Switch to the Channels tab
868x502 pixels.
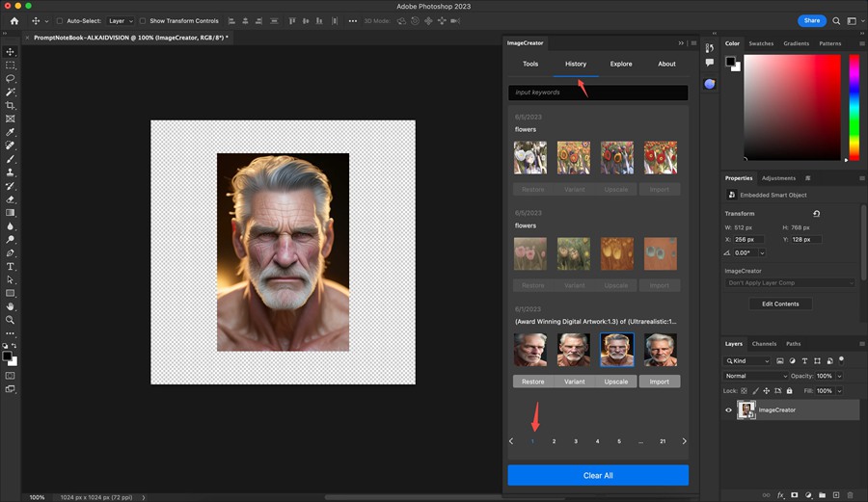[764, 344]
